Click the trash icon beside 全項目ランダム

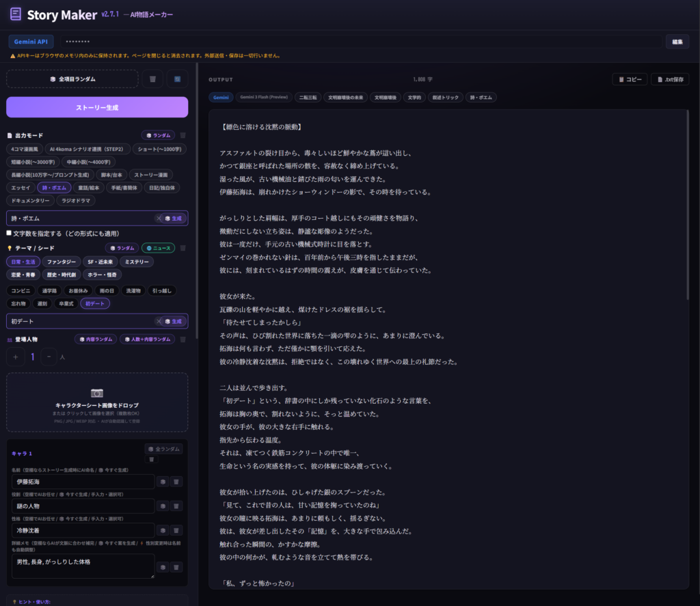click(x=153, y=80)
